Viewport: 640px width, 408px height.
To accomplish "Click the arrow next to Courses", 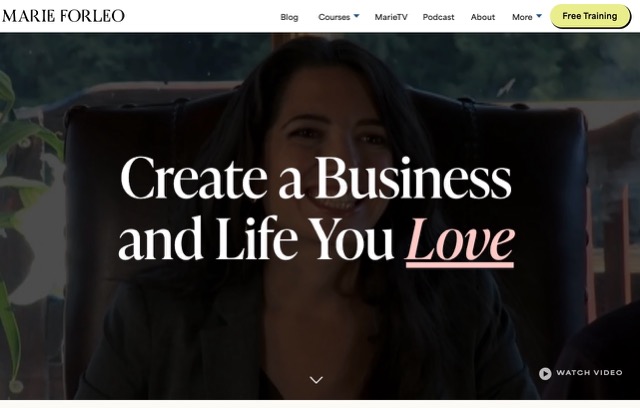I will pos(356,16).
